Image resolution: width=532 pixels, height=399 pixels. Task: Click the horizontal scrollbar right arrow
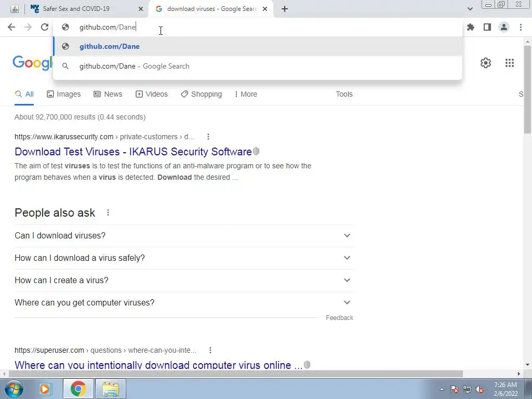(x=519, y=374)
